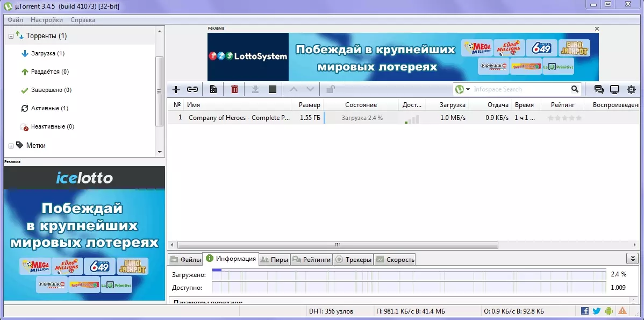This screenshot has height=320, width=644.
Task: Select the Метки tree label
Action: (35, 145)
